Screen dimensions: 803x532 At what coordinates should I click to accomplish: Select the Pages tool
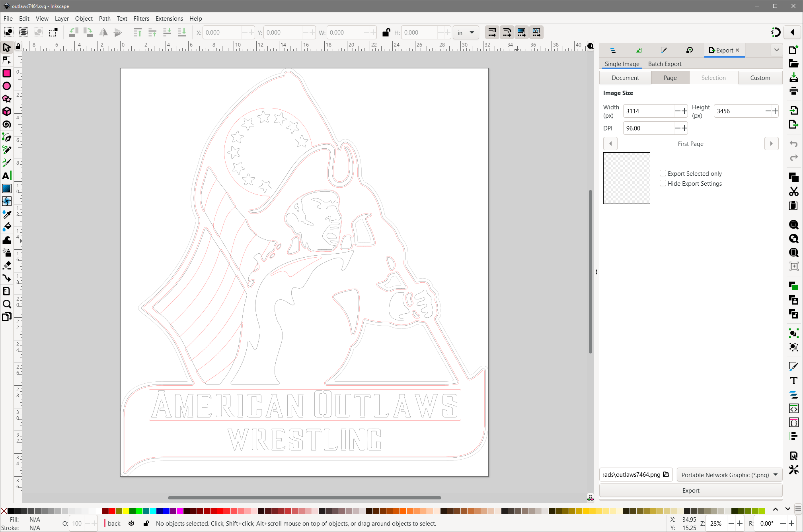[7, 317]
